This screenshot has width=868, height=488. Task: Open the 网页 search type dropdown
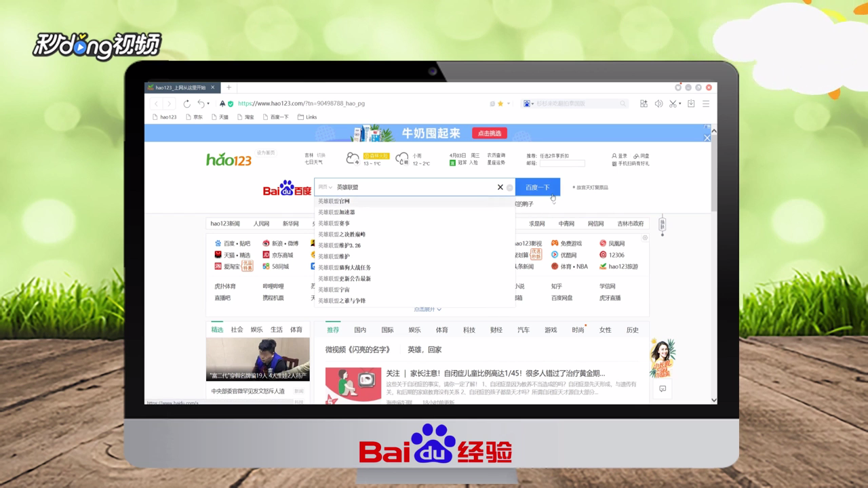[x=325, y=187]
